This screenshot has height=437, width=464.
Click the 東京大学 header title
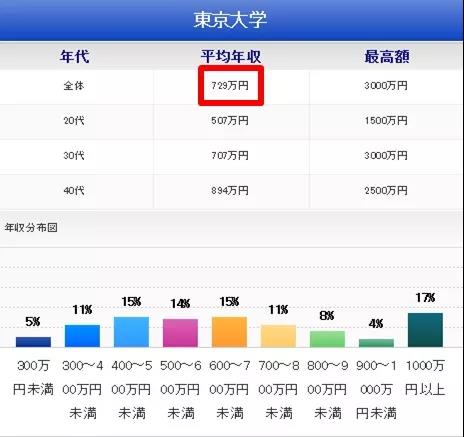point(230,20)
